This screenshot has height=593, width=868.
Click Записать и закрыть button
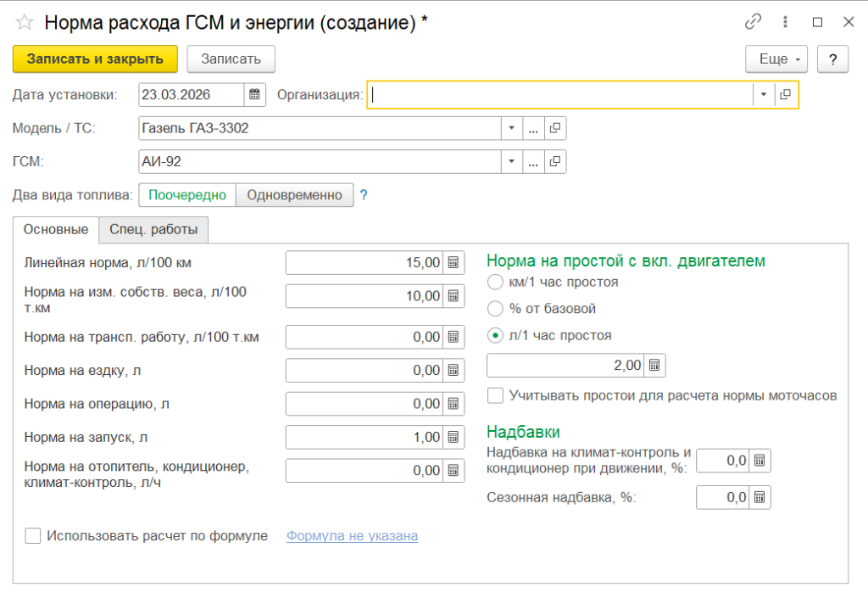click(95, 59)
